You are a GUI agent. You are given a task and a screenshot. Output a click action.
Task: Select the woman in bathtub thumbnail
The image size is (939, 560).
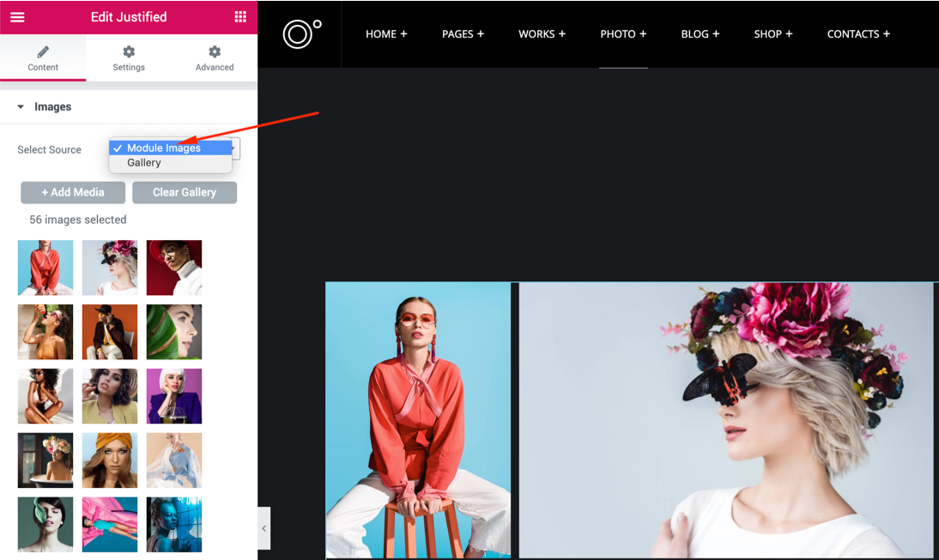pos(45,460)
